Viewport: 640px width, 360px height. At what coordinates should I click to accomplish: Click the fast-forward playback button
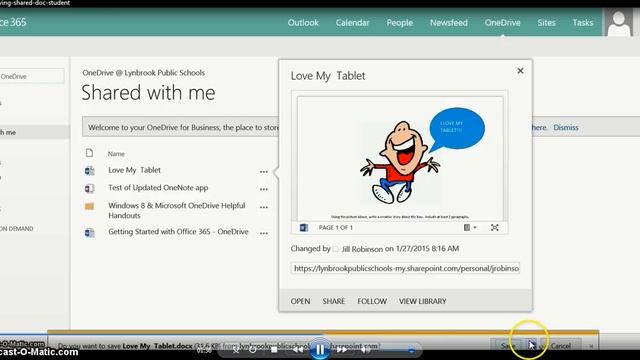342,349
